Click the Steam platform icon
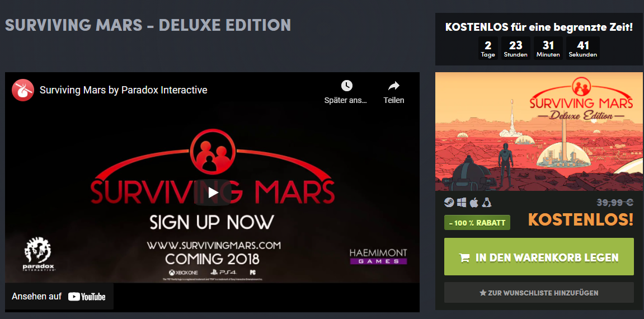Image resolution: width=644 pixels, height=319 pixels. 449,202
